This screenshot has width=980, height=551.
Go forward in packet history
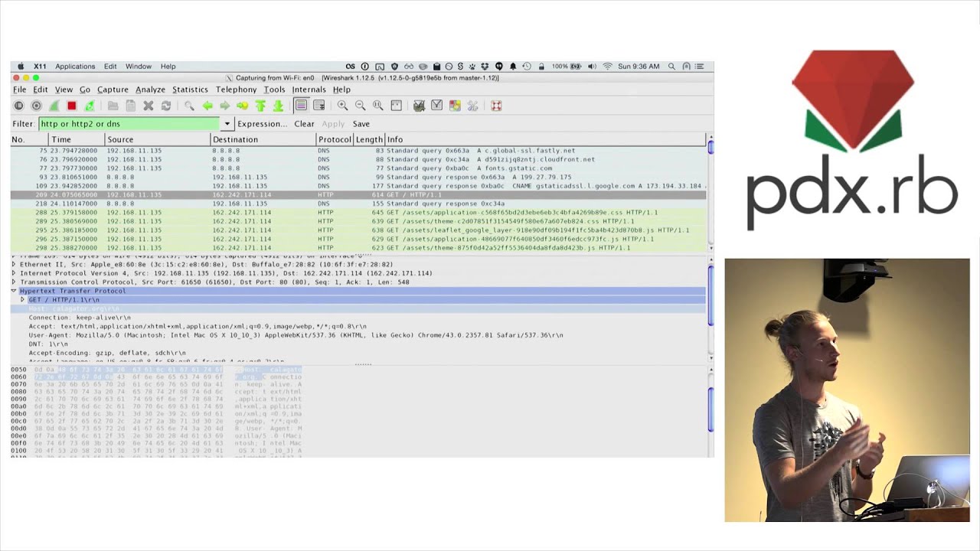(224, 106)
